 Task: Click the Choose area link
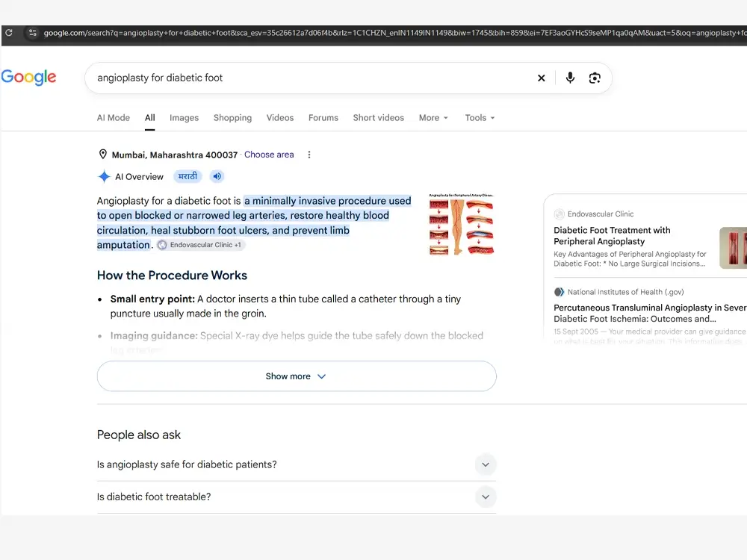tap(269, 155)
